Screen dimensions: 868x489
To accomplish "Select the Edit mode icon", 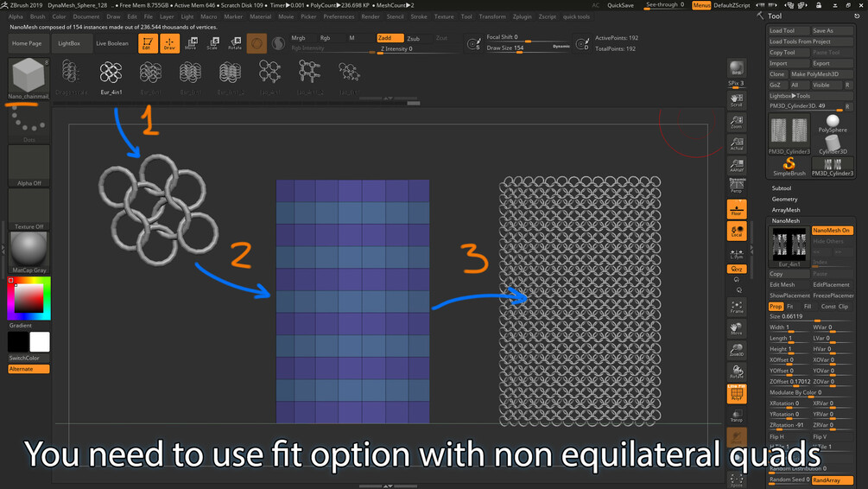I will click(147, 43).
